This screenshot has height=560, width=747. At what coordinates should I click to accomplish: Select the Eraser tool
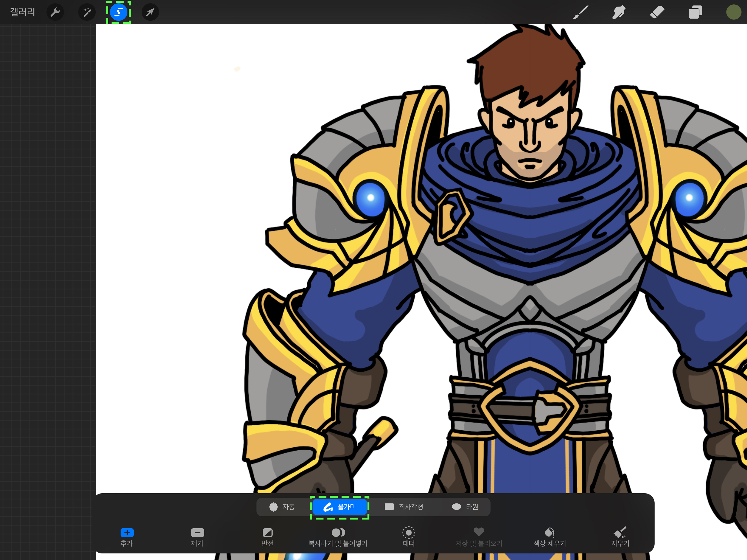(657, 12)
